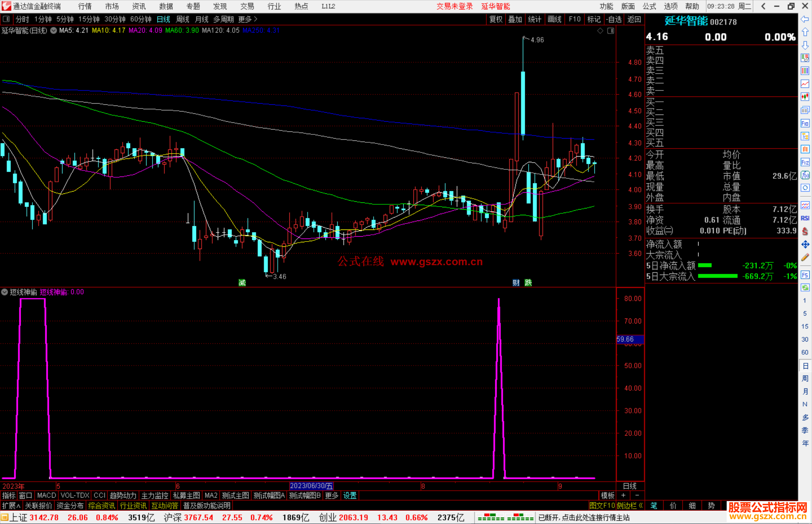Open the formula f(x) sidebar icon
Viewport: 812px width, 524px height.
[x=804, y=175]
